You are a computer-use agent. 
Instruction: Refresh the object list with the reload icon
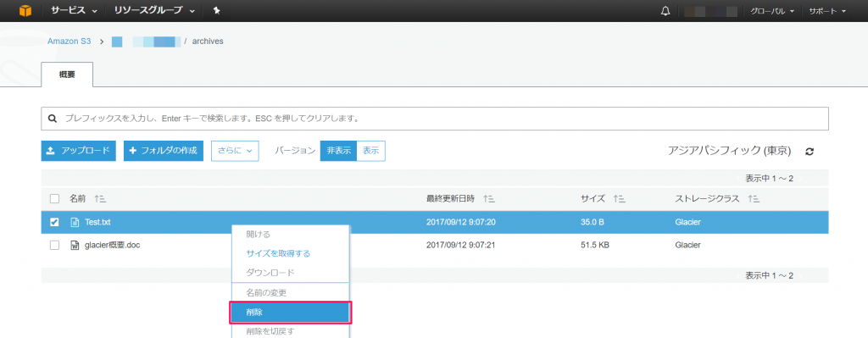[x=810, y=152]
